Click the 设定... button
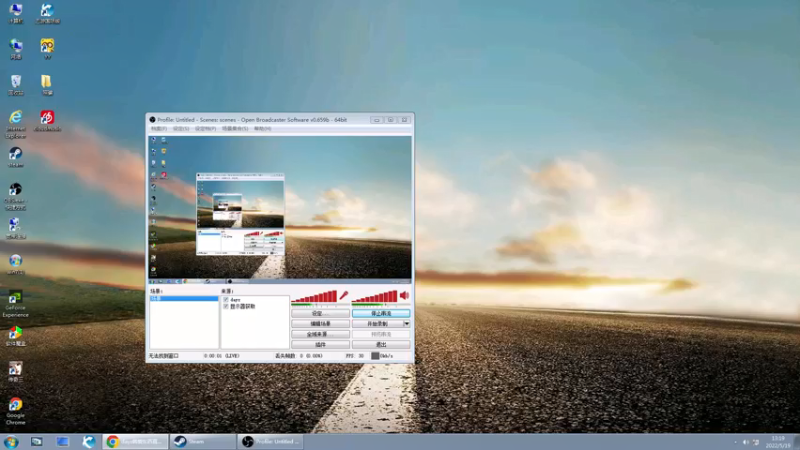This screenshot has width=800, height=450. click(320, 313)
